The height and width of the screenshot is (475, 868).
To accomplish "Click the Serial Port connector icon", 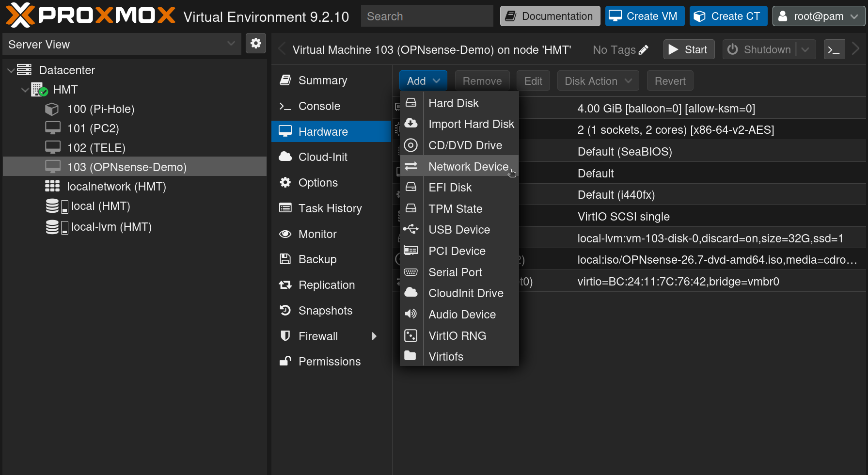I will coord(411,272).
